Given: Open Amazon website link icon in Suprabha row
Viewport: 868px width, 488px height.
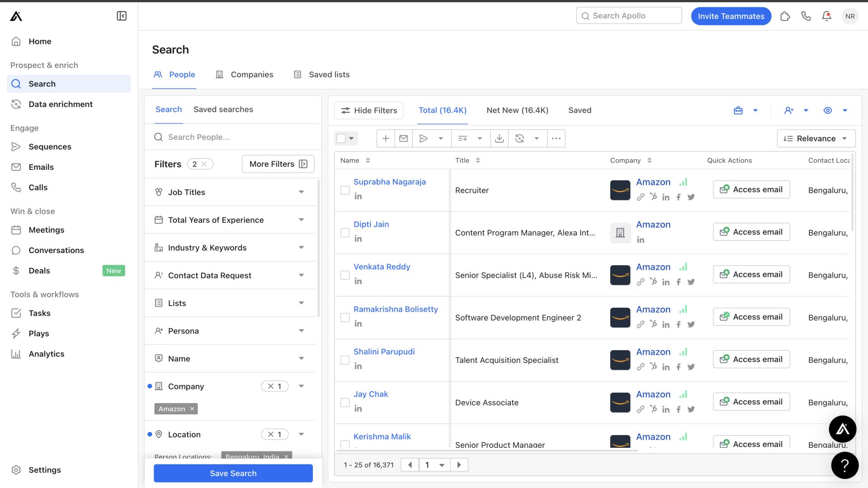Looking at the screenshot, I should (641, 197).
